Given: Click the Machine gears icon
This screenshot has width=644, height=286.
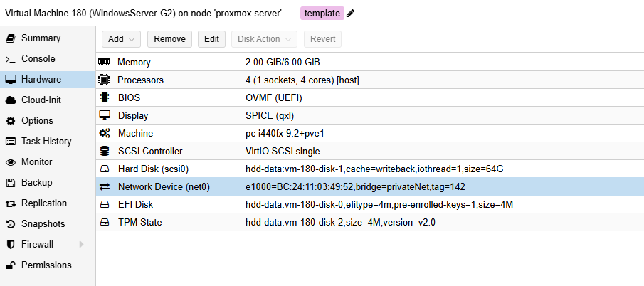Looking at the screenshot, I should pos(105,134).
